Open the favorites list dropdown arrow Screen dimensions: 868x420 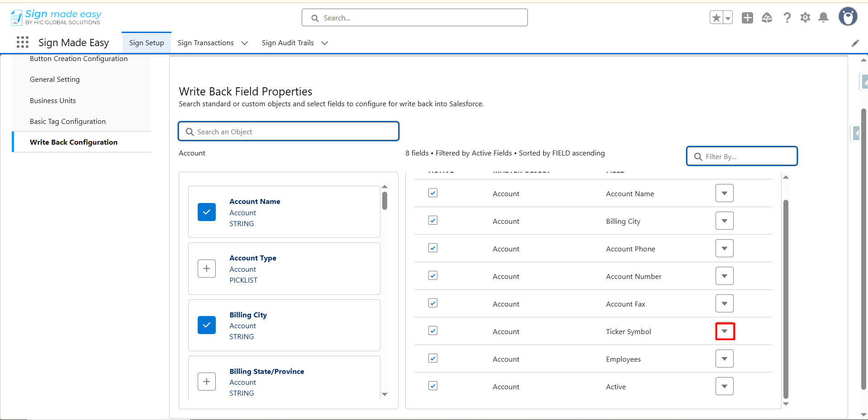(728, 18)
